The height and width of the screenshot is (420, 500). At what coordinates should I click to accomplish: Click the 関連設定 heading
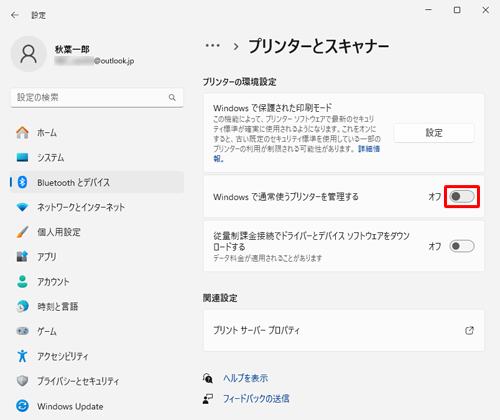pyautogui.click(x=220, y=298)
